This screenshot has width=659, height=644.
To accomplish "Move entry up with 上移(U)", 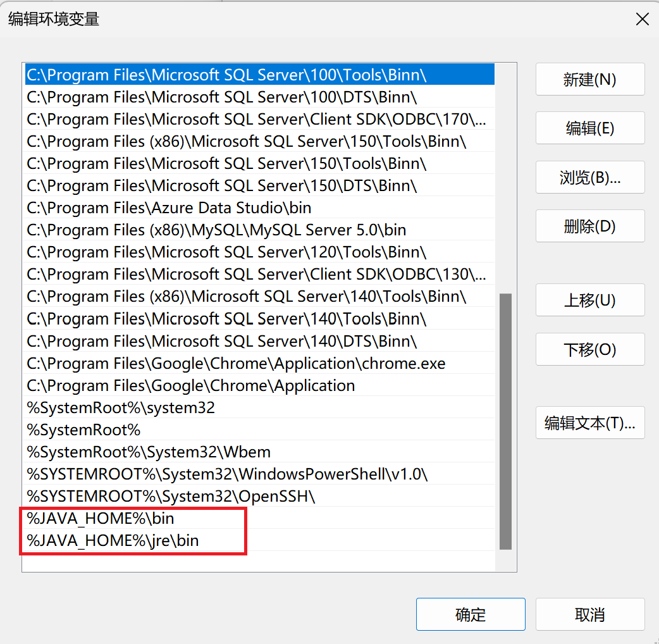I will coord(590,300).
